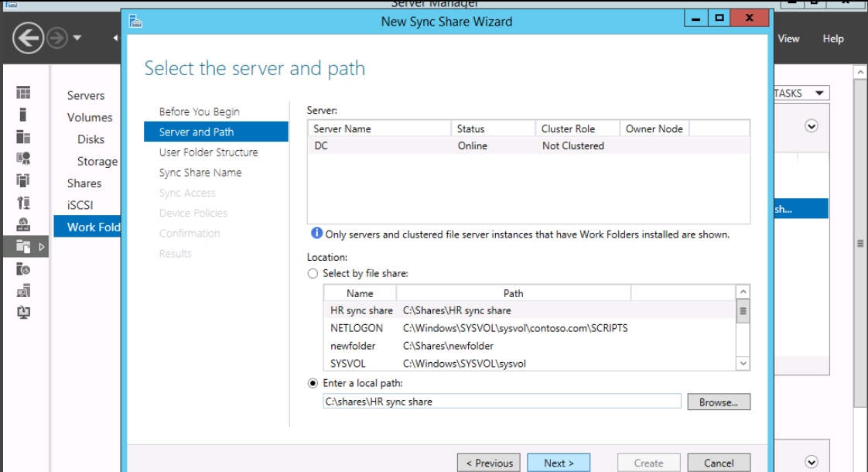The height and width of the screenshot is (472, 868).
Task: Select the HR sync share row
Action: [530, 310]
